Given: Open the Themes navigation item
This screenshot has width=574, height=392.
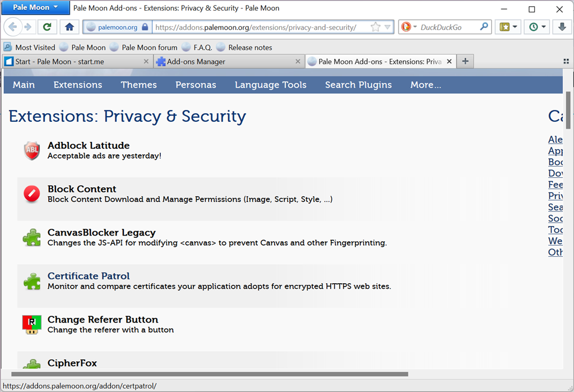Looking at the screenshot, I should pyautogui.click(x=139, y=85).
